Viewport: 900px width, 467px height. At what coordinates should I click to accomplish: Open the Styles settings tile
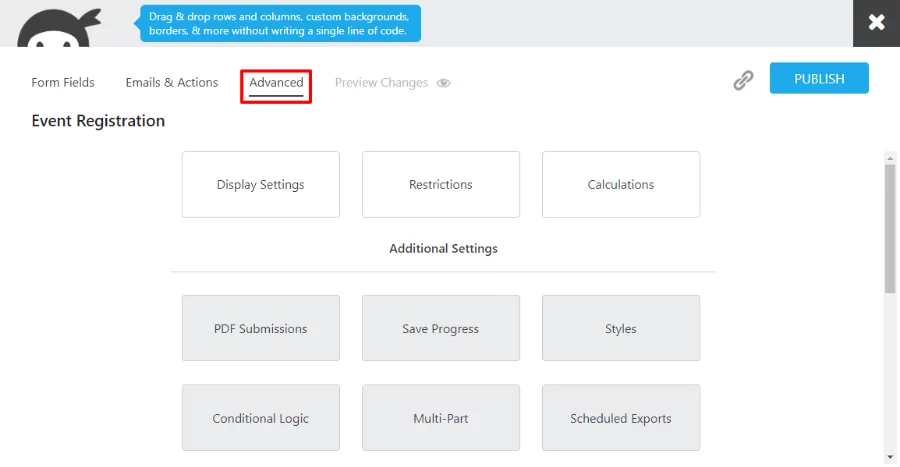[x=621, y=329]
